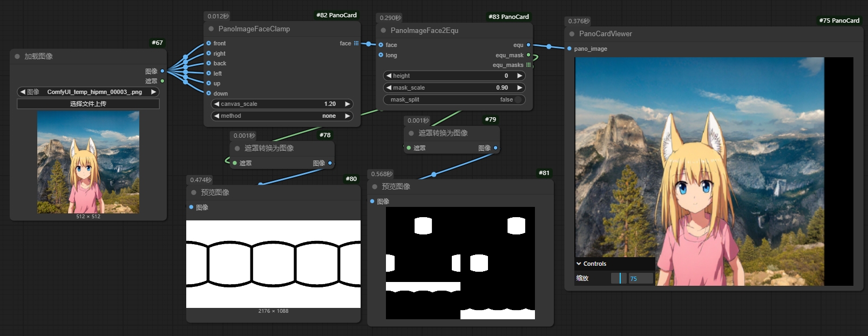Click the up input socket
The width and height of the screenshot is (868, 336).
(x=208, y=83)
